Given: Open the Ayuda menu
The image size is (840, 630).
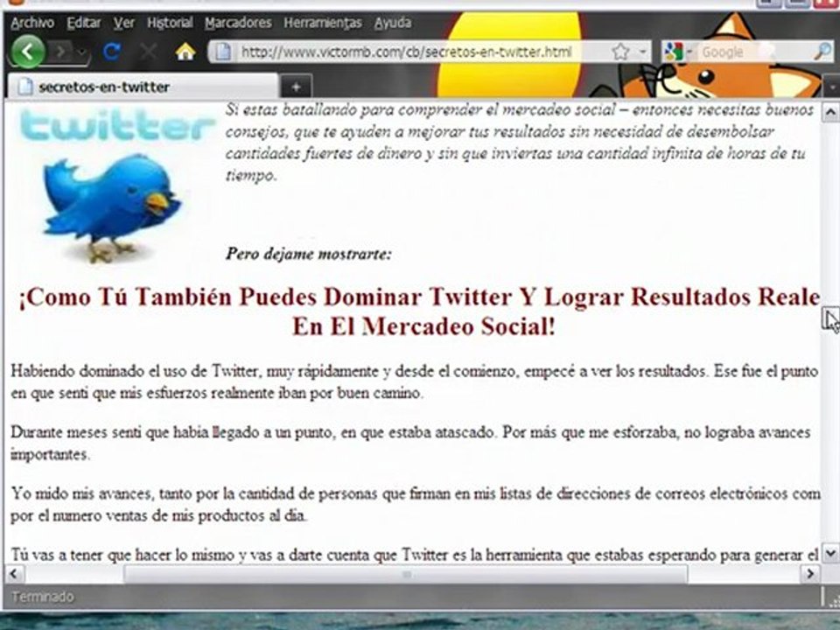Looking at the screenshot, I should pyautogui.click(x=393, y=23).
